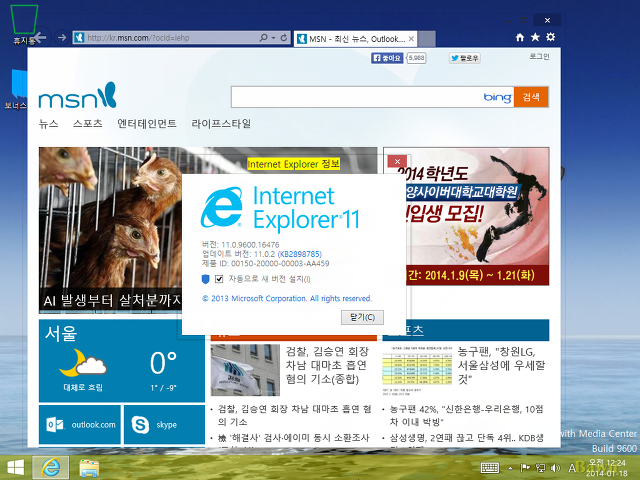
Task: Open favorites via star icon
Action: [535, 37]
